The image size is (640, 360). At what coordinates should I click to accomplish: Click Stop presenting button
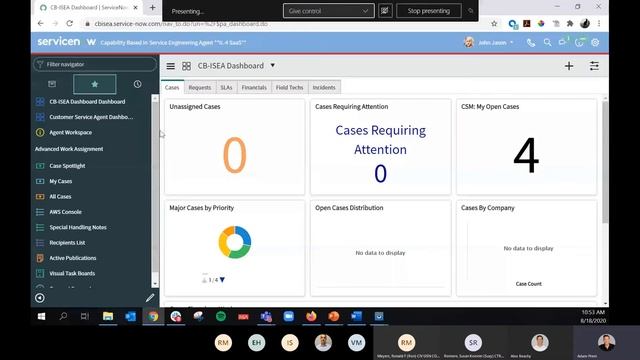tap(429, 11)
